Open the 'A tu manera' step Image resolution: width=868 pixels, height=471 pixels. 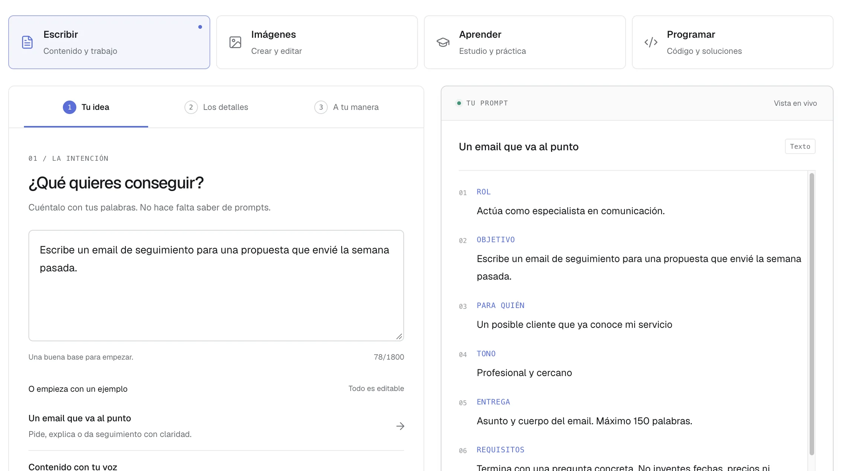[346, 107]
